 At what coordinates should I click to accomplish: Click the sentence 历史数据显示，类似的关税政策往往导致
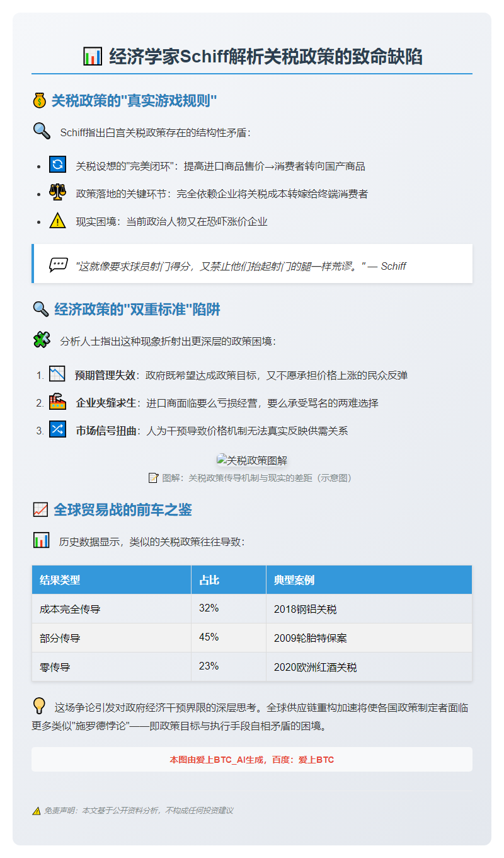(152, 541)
